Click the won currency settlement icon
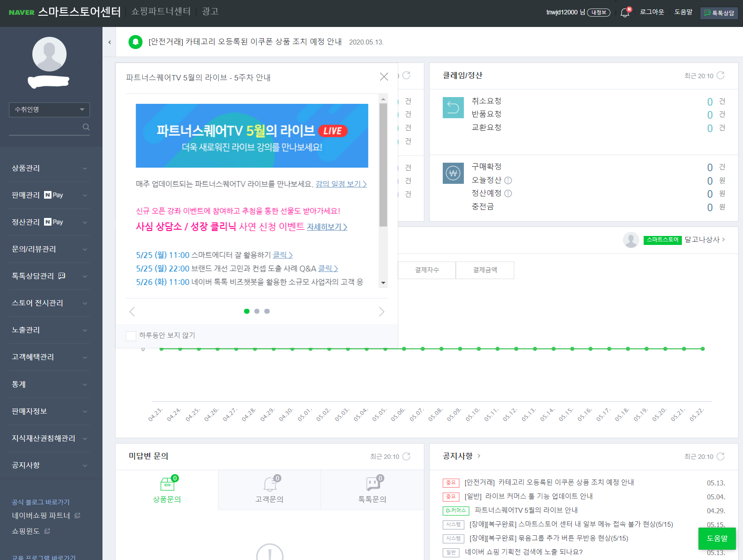 point(453,173)
